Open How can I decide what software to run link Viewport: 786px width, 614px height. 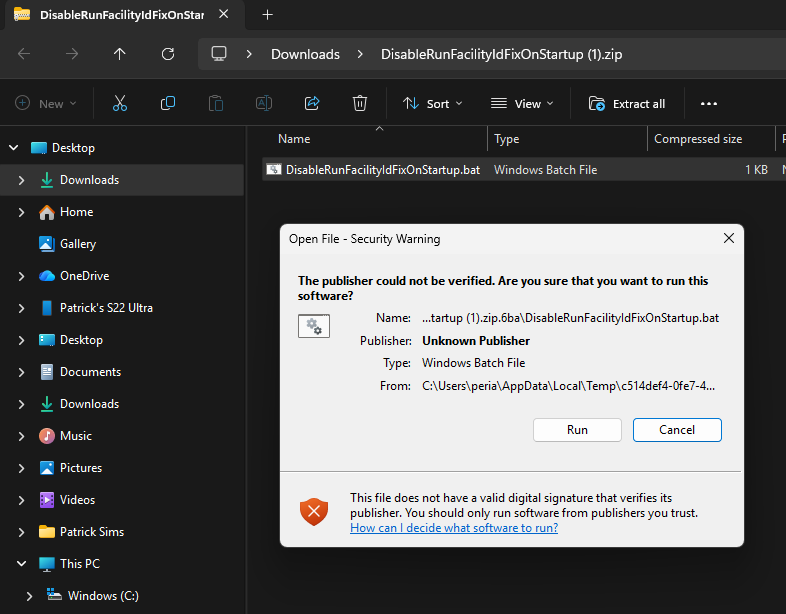(x=454, y=528)
